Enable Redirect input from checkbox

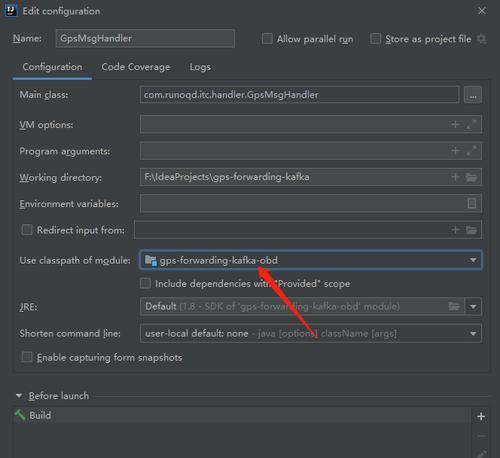click(27, 230)
